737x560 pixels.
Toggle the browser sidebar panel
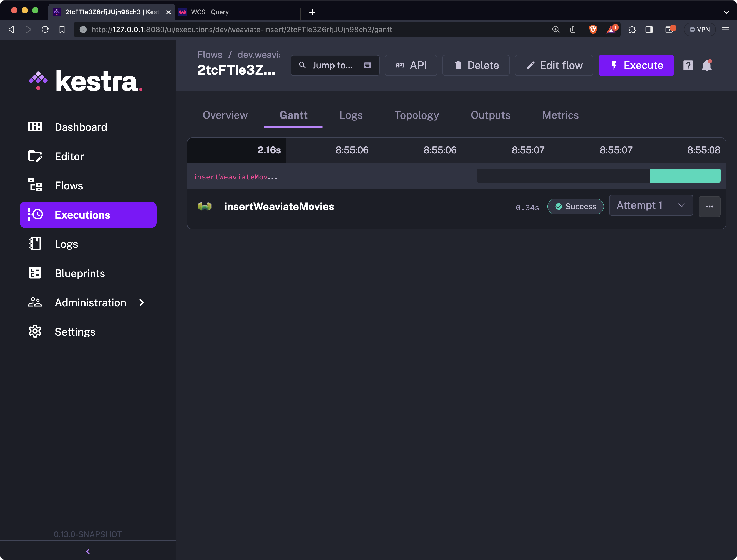[x=649, y=30]
